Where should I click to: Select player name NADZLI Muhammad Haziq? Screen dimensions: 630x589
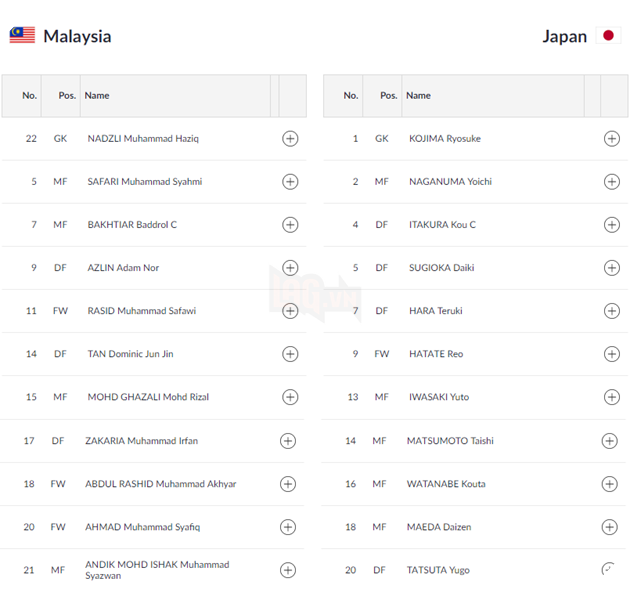[143, 139]
